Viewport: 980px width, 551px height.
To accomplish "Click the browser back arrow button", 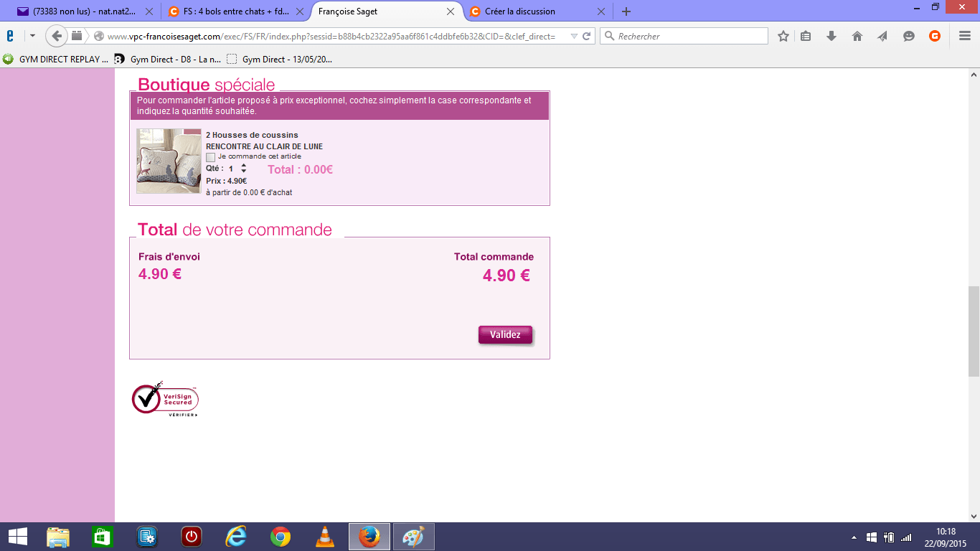I will pos(57,36).
